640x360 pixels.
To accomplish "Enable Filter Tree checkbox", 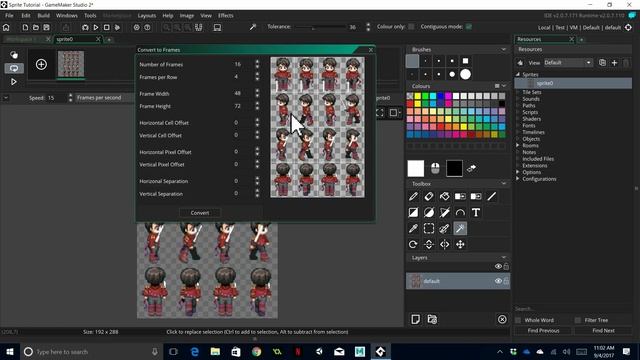I will point(578,320).
